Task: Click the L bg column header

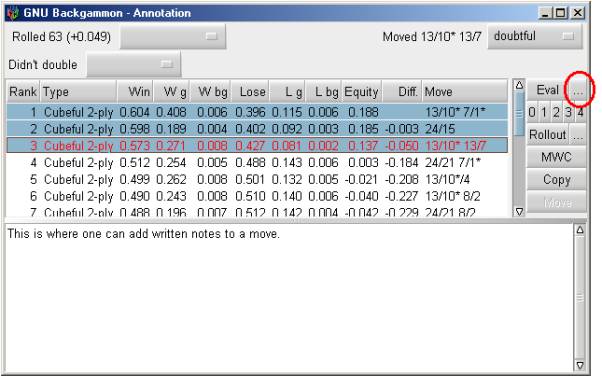Action: [x=323, y=92]
